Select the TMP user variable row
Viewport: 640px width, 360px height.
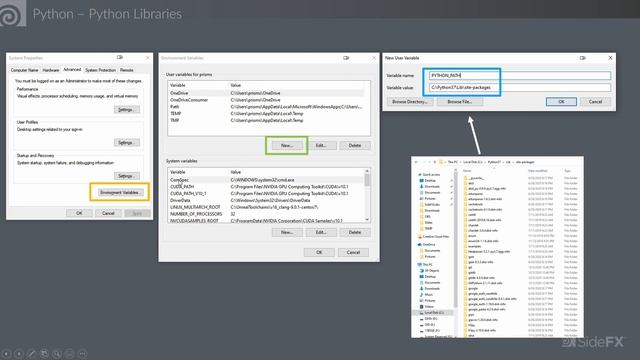tap(266, 120)
